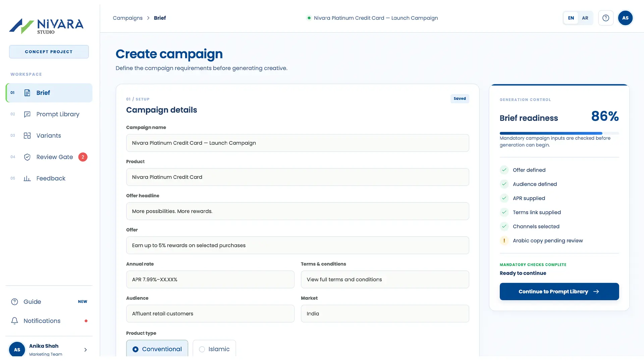Click the red Review Gate badge showing 2
The width and height of the screenshot is (644, 362).
(83, 157)
